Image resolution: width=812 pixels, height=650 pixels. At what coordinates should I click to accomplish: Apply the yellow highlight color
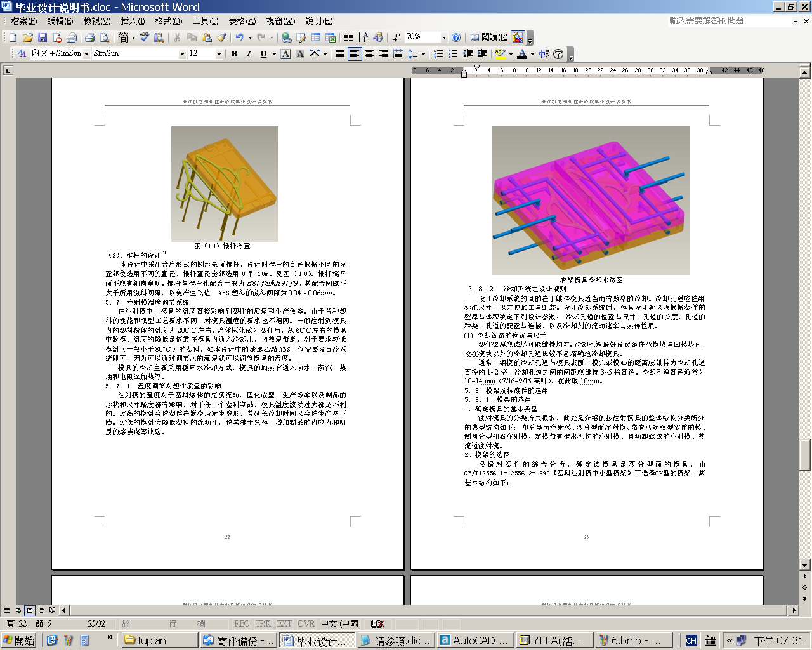pyautogui.click(x=500, y=54)
